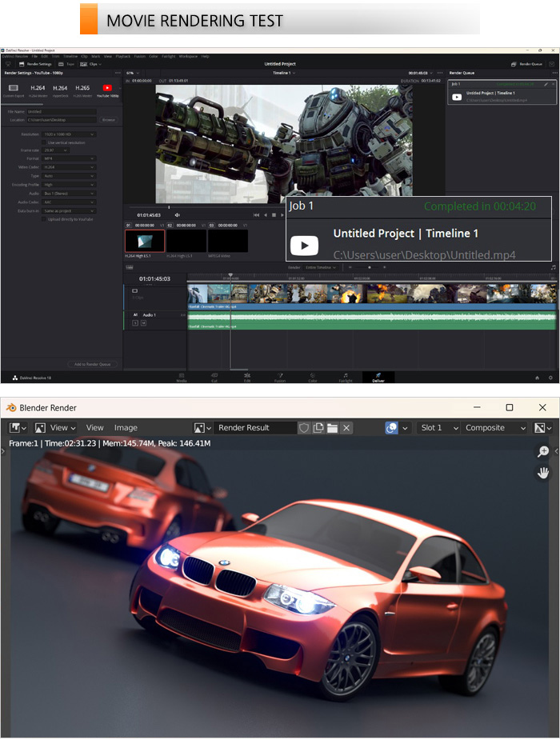Image resolution: width=560 pixels, height=740 pixels.
Task: Open Audio Codec dropdown showing AAC
Action: coord(69,202)
